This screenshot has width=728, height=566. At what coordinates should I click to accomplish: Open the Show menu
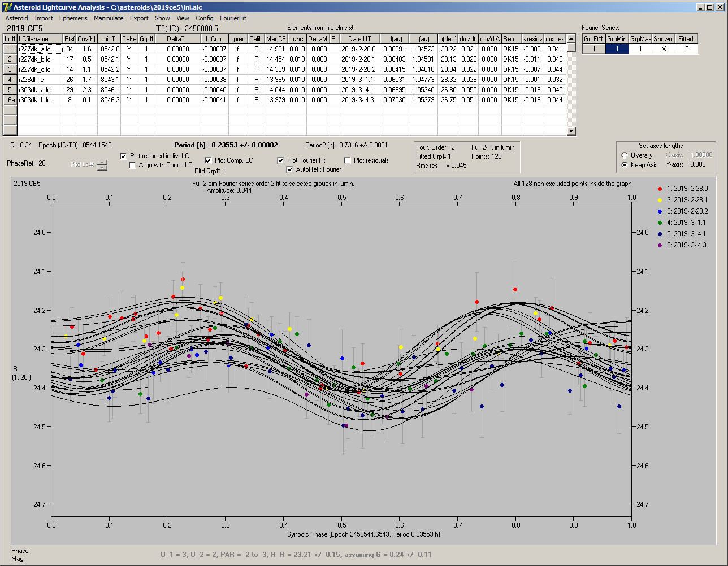162,18
